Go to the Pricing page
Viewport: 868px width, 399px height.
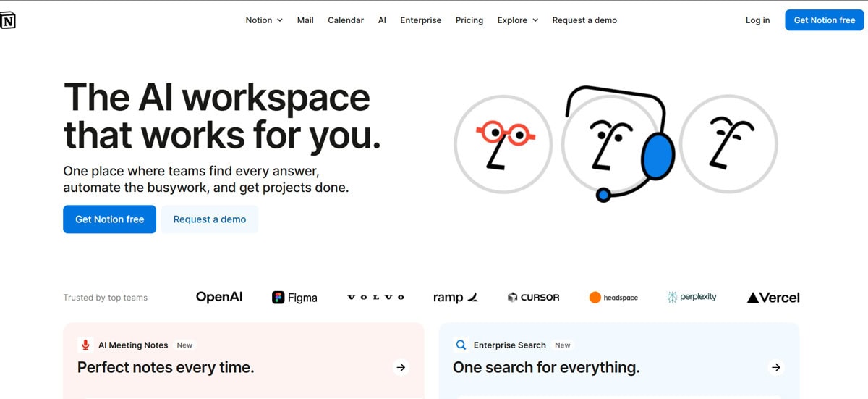(469, 20)
